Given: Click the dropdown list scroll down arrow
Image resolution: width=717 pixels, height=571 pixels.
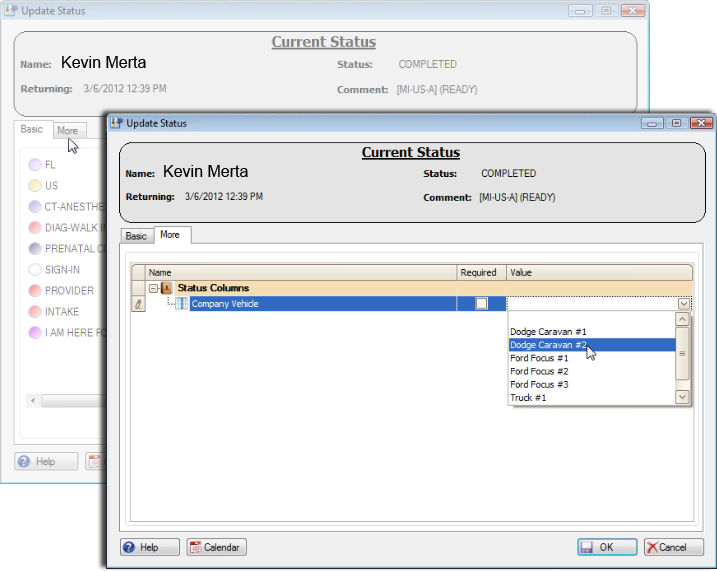Looking at the screenshot, I should click(x=683, y=397).
